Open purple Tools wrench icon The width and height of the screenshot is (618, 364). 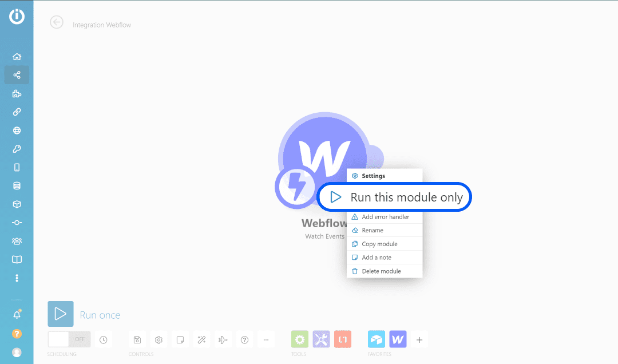tap(321, 339)
